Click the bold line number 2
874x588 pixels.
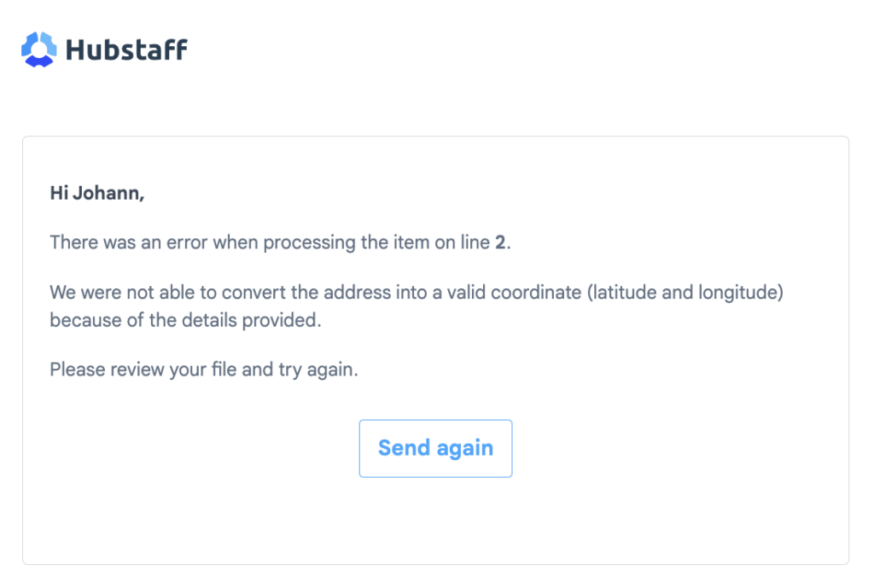(499, 242)
